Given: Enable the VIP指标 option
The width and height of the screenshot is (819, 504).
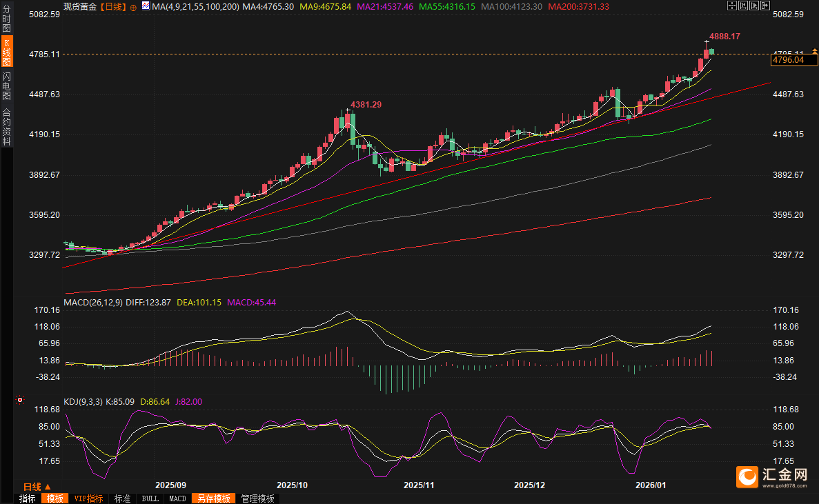Looking at the screenshot, I should [x=88, y=498].
